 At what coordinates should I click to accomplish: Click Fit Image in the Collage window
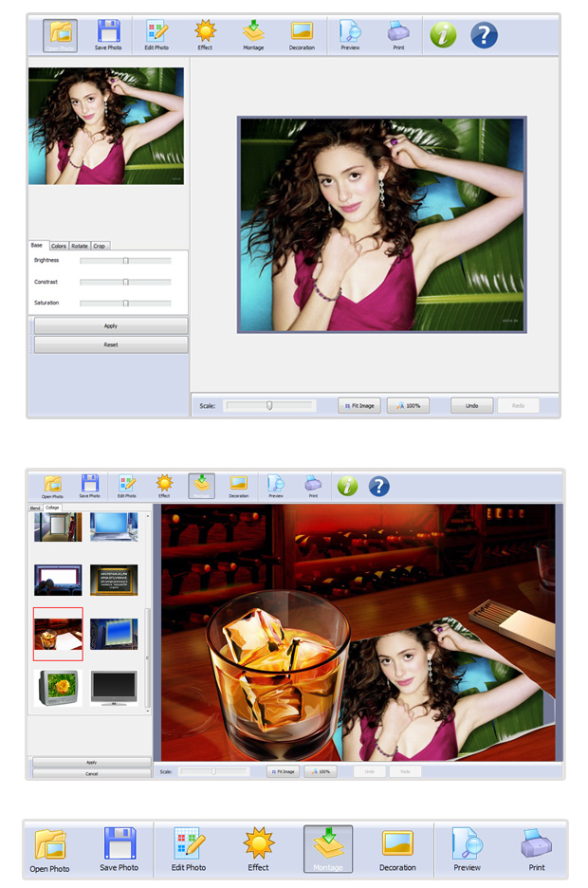point(284,771)
